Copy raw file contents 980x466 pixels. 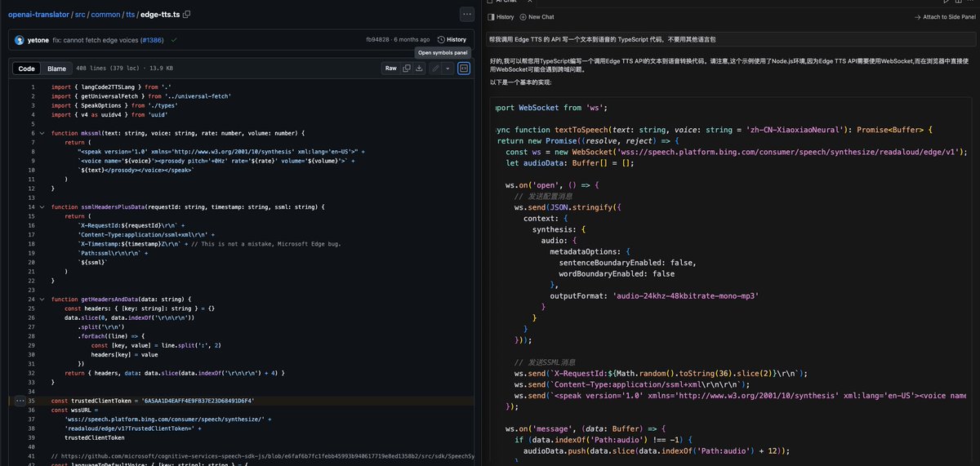point(407,69)
